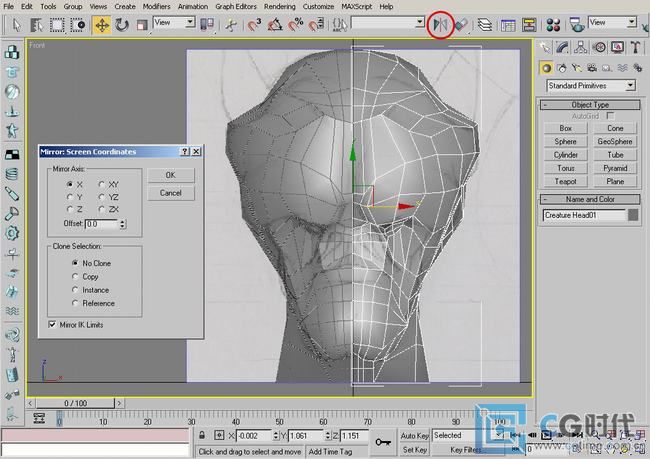
Task: Create a GeoSphere primitive
Action: [x=615, y=141]
